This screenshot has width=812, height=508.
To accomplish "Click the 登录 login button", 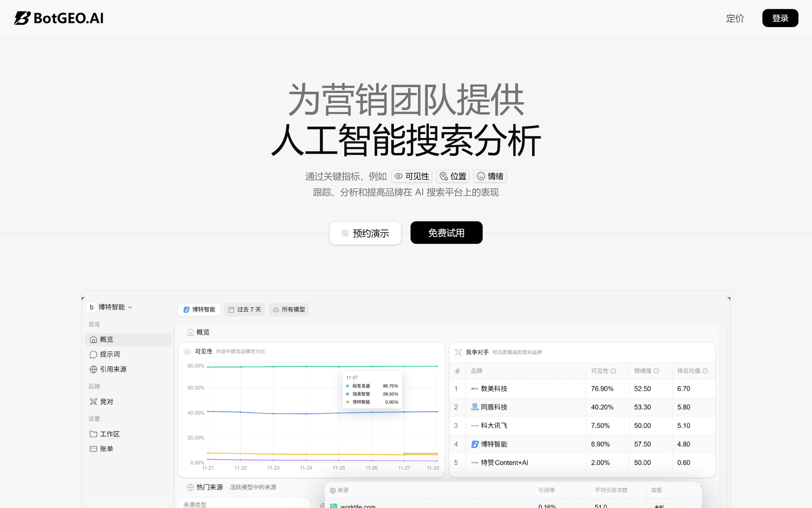I will (x=780, y=18).
